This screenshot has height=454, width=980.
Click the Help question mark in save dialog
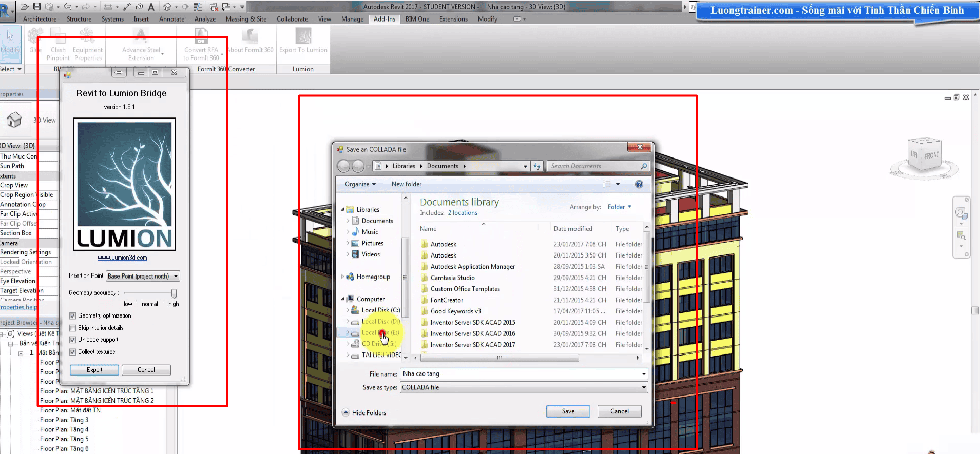pos(639,184)
